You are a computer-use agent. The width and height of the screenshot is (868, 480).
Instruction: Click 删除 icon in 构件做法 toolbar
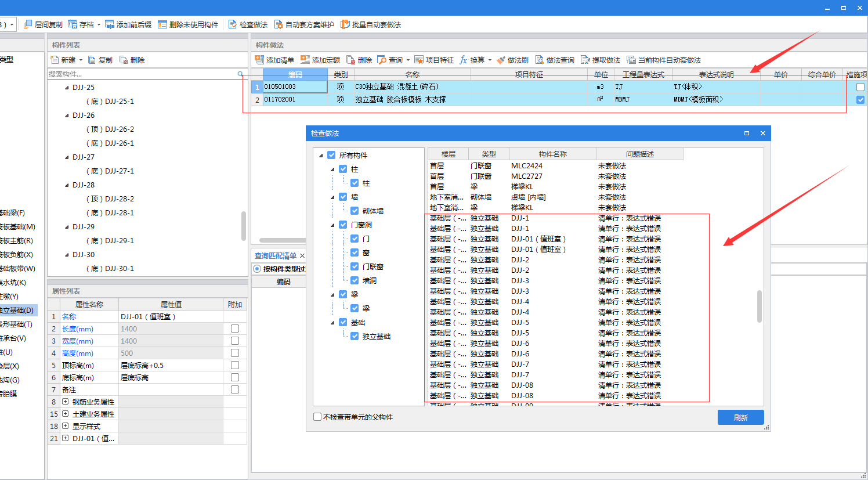(x=351, y=60)
